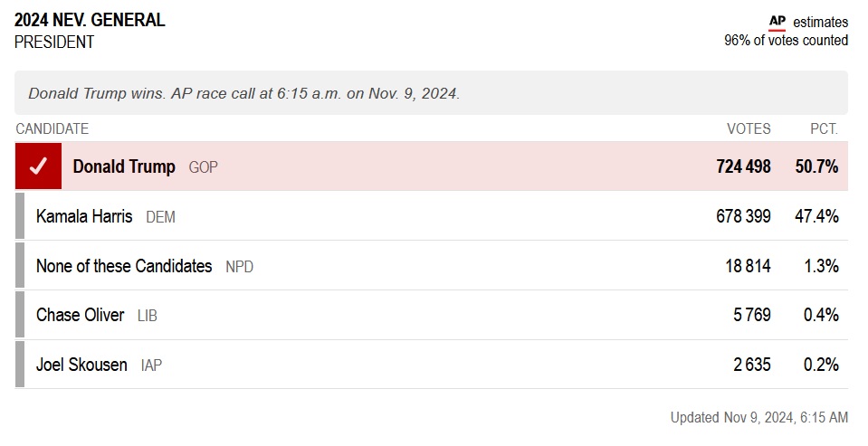The image size is (868, 446).
Task: Select the Kamala Harris candidate name
Action: (x=84, y=216)
